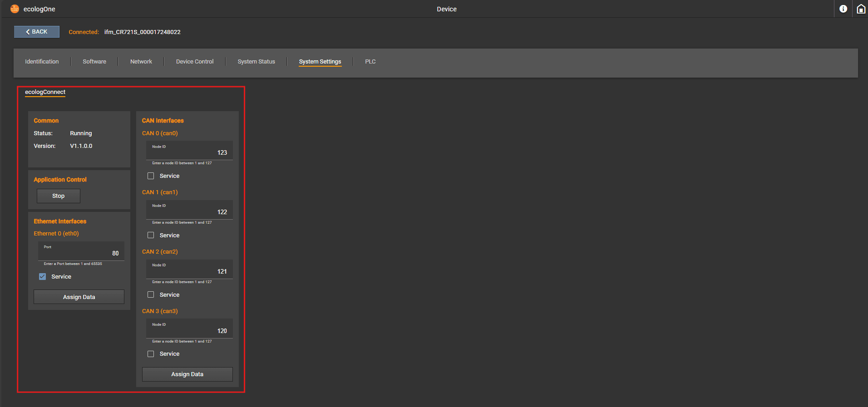Image resolution: width=868 pixels, height=407 pixels.
Task: Click the home icon in top bar
Action: [x=861, y=9]
